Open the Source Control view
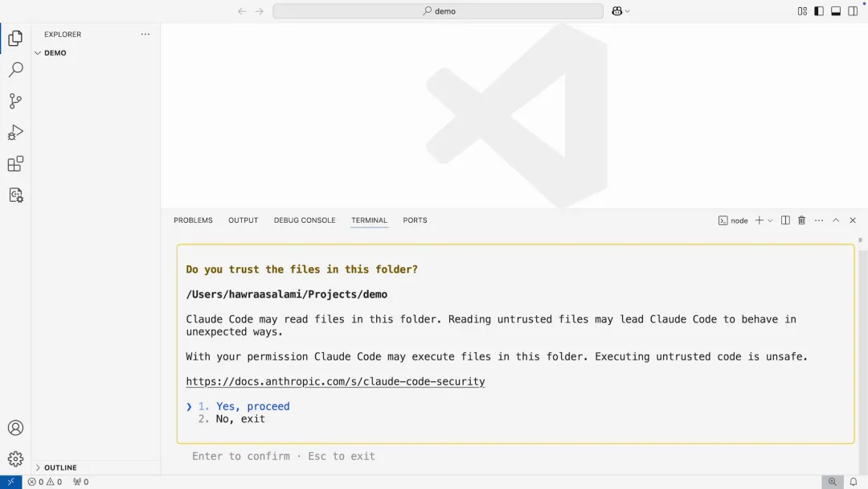The height and width of the screenshot is (489, 868). pyautogui.click(x=15, y=101)
